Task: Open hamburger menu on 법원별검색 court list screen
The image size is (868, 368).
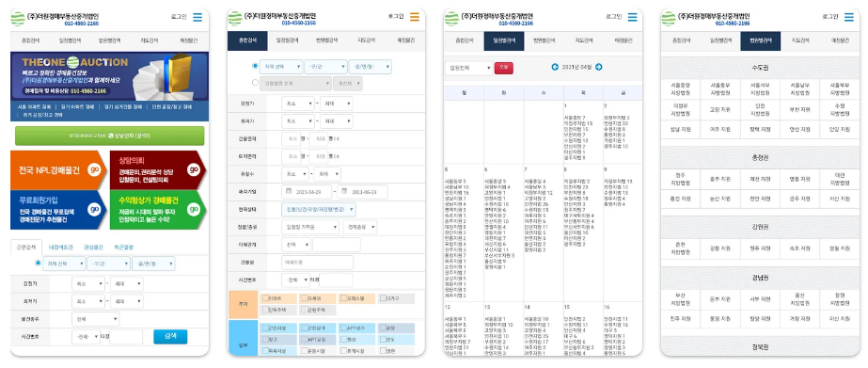Action: [x=848, y=17]
